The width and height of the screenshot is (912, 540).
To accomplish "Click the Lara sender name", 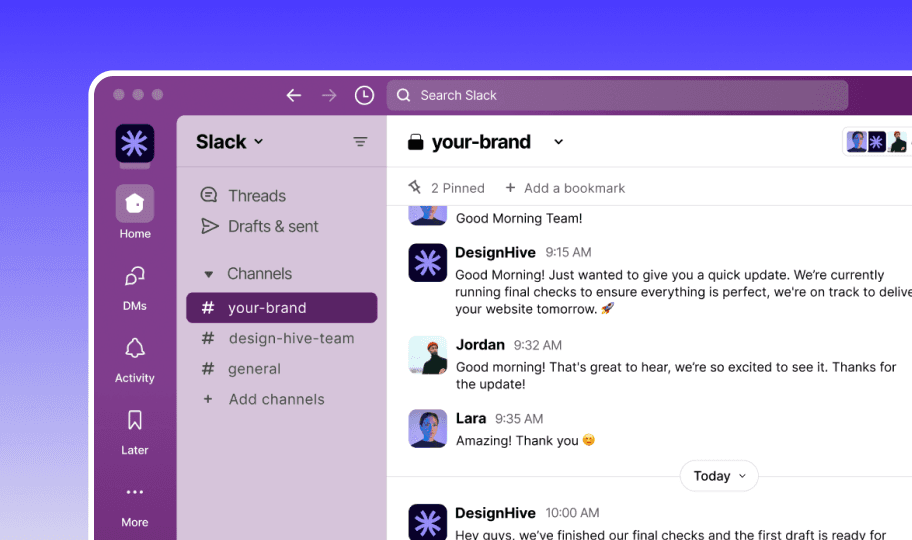I will [x=471, y=418].
